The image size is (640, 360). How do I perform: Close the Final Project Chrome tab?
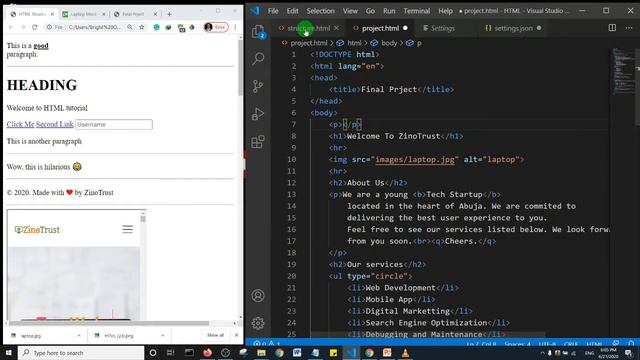[155, 14]
